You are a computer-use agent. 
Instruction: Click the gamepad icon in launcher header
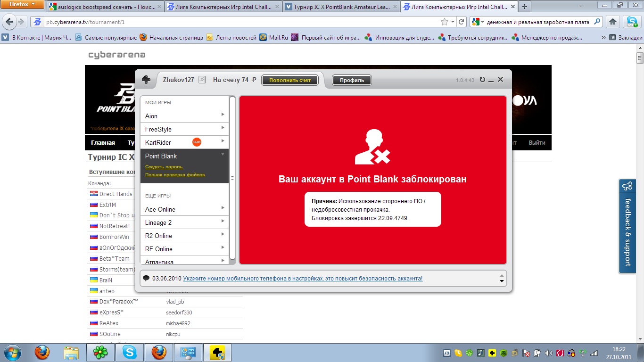(146, 80)
